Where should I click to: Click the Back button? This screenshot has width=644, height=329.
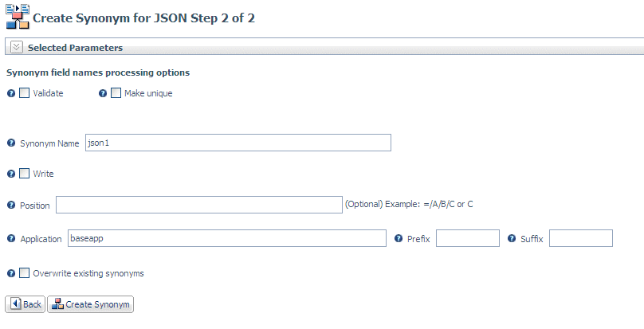pyautogui.click(x=25, y=304)
